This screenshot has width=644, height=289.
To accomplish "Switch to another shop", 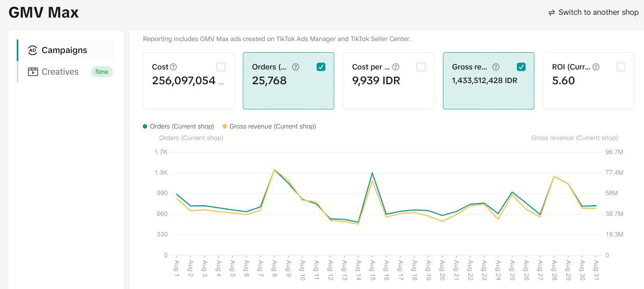I will point(593,12).
